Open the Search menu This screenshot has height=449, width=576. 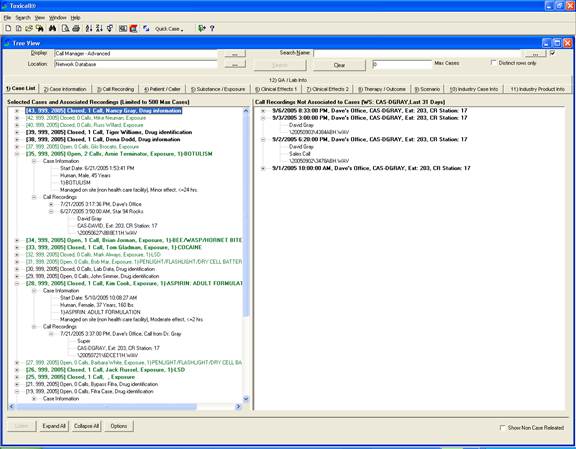tap(23, 18)
